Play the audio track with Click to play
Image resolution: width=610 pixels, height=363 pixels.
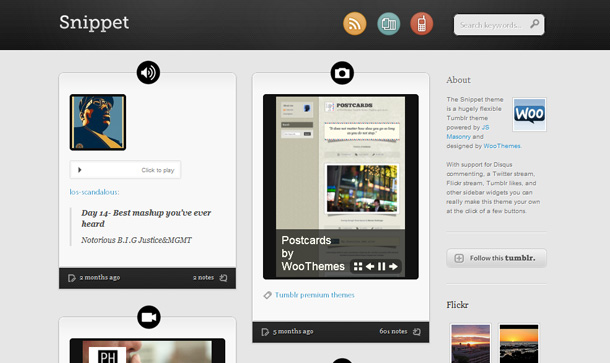[125, 170]
